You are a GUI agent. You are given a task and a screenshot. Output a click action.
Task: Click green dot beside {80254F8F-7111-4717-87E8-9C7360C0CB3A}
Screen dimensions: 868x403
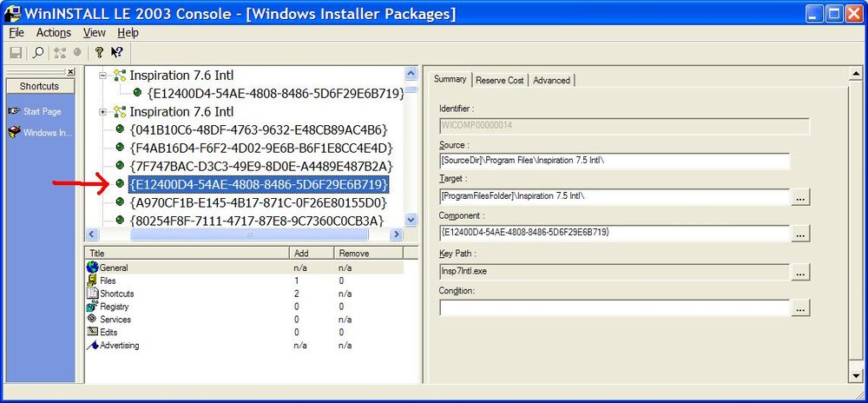click(x=120, y=220)
